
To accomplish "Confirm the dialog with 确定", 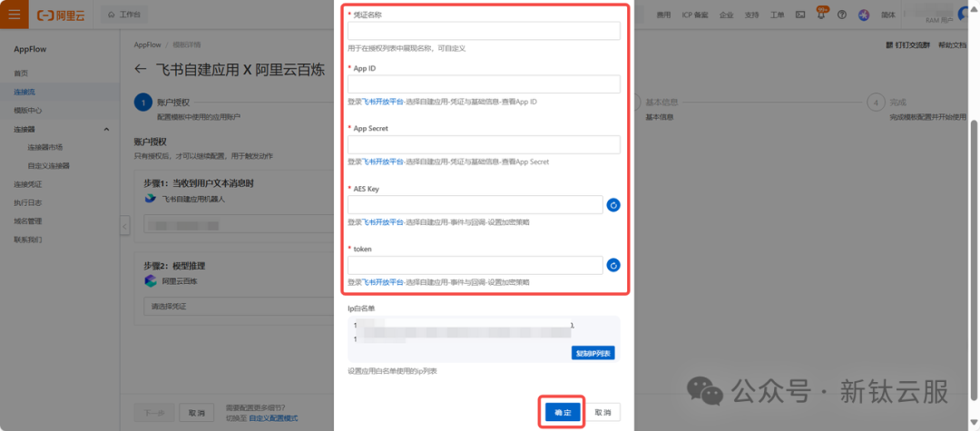I will coord(563,413).
